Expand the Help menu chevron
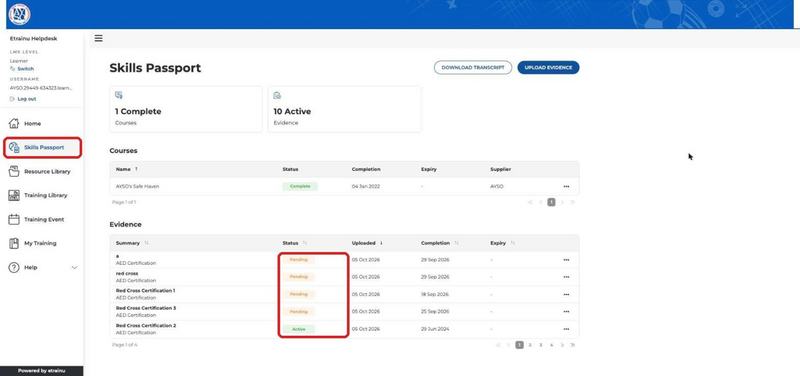Screen dimensions: 800x376 click(74, 267)
